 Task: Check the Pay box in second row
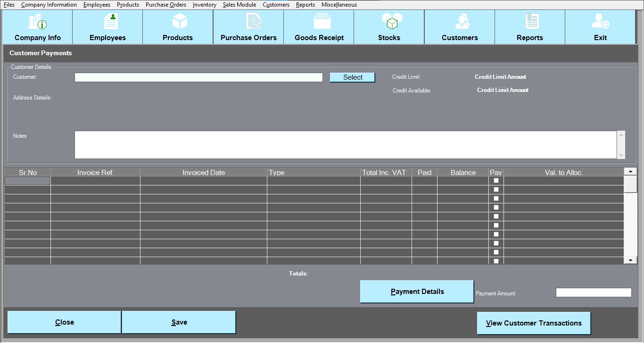point(496,190)
